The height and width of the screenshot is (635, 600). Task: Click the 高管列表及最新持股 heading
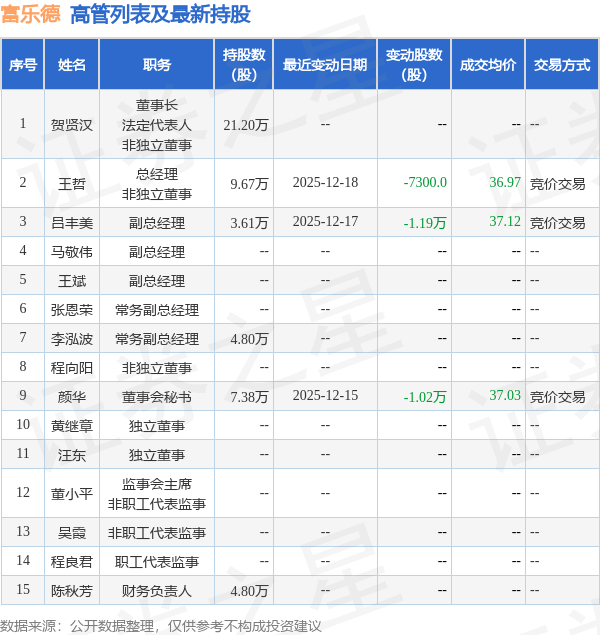pos(160,15)
